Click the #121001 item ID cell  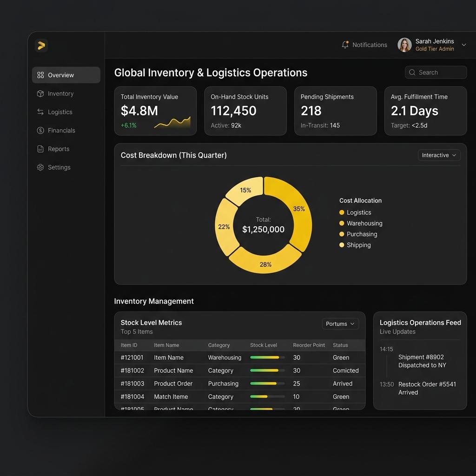click(132, 357)
